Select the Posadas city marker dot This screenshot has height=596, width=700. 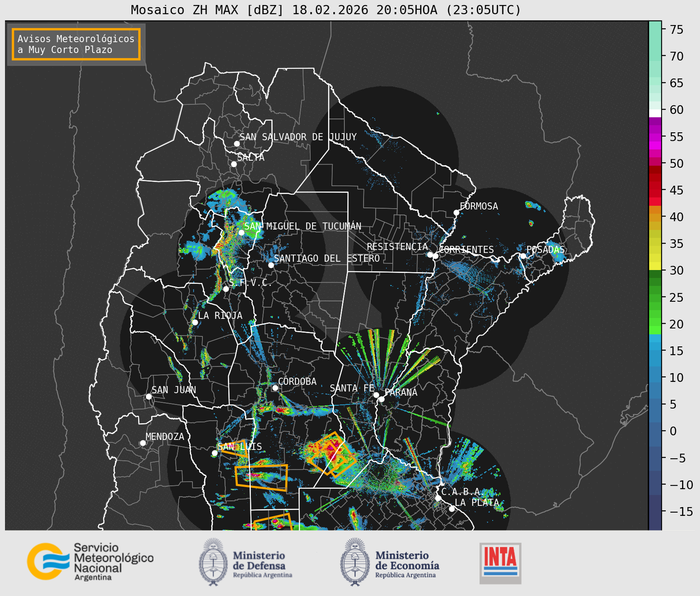[523, 256]
